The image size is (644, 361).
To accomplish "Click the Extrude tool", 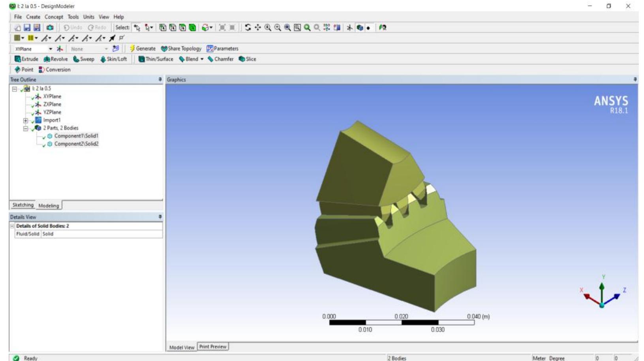I will (26, 59).
